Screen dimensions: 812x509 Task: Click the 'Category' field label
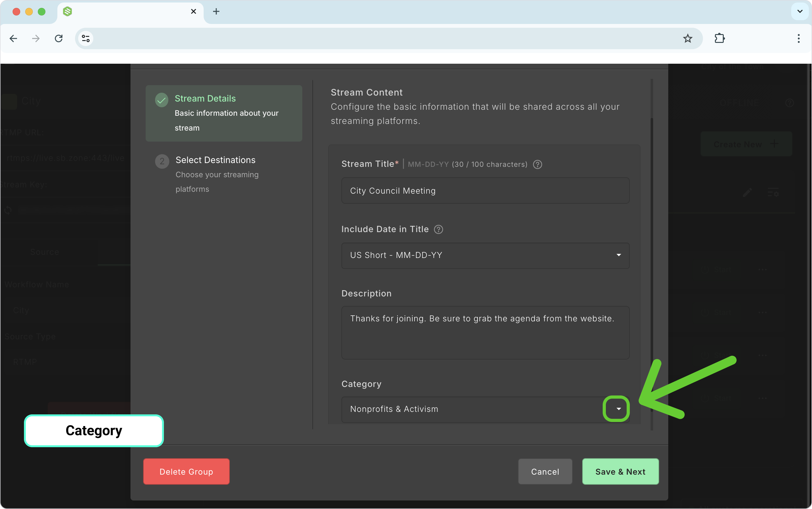[361, 384]
